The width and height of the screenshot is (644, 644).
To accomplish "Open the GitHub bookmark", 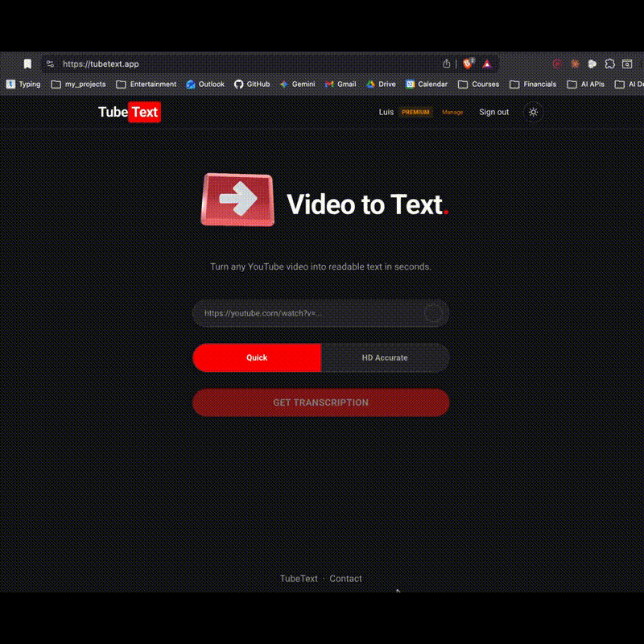I will point(252,84).
